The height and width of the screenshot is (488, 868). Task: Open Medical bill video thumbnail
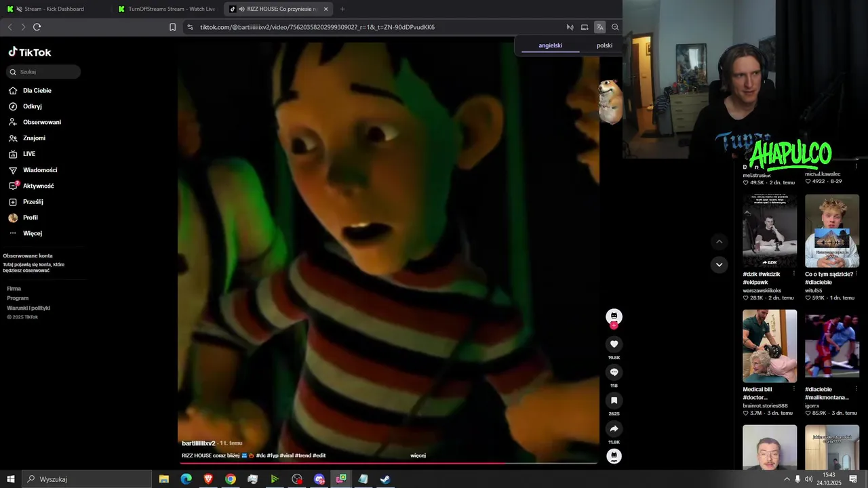tap(770, 346)
